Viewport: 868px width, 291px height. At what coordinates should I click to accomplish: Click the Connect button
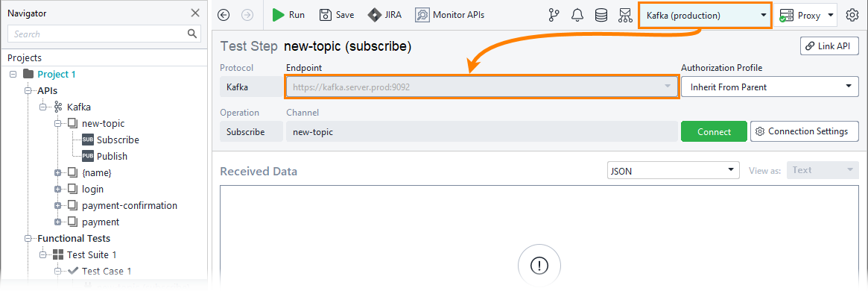pyautogui.click(x=714, y=132)
